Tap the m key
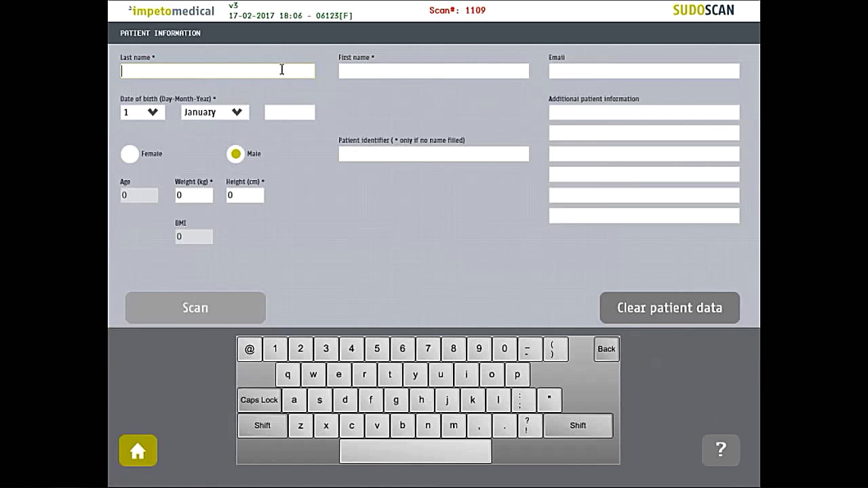This screenshot has height=488, width=868. pyautogui.click(x=453, y=426)
